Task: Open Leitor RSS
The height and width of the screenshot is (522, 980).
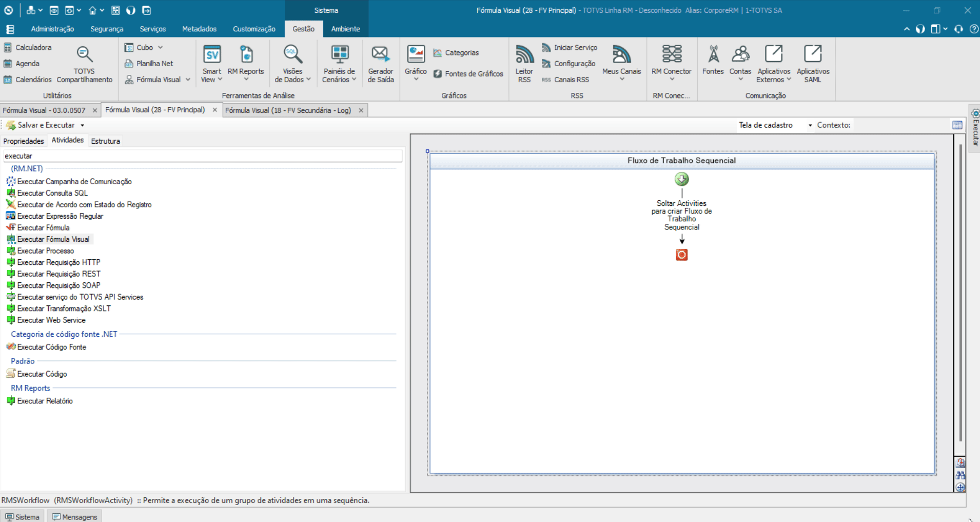Action: [x=524, y=64]
